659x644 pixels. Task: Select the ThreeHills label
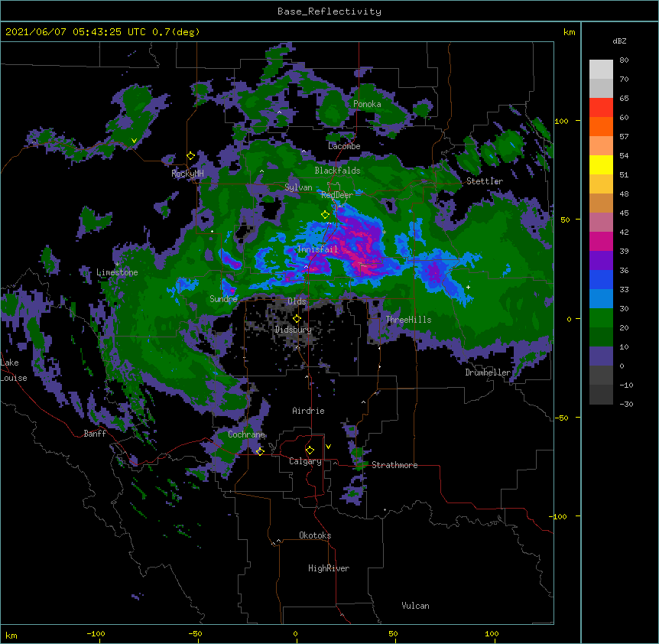click(408, 320)
